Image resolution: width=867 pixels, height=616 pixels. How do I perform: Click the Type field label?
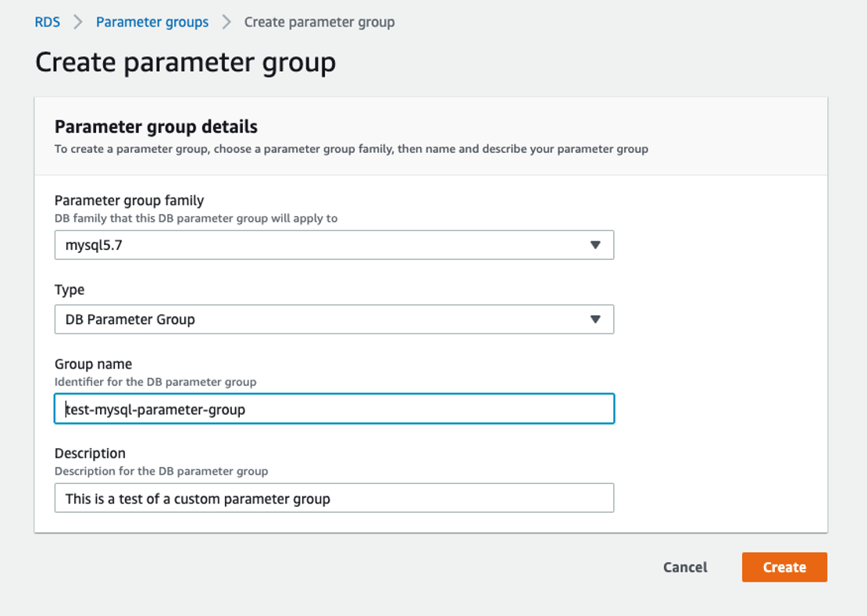pyautogui.click(x=69, y=290)
